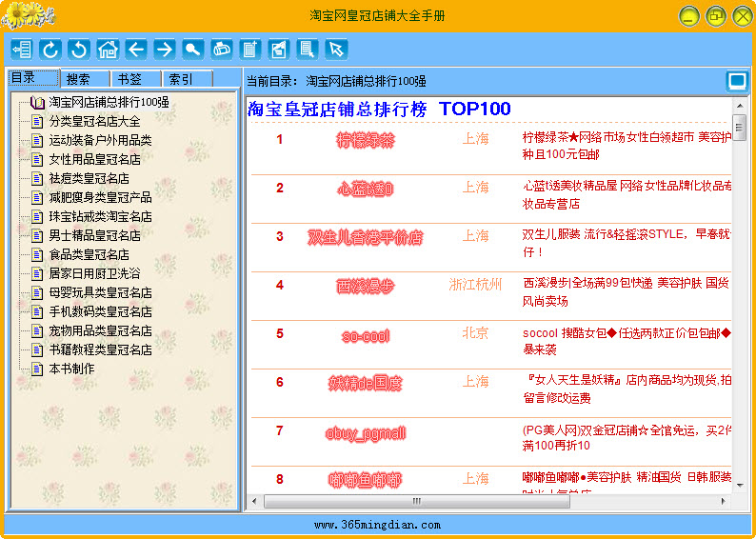
Task: Click the page edit pencil icon
Action: click(x=279, y=50)
